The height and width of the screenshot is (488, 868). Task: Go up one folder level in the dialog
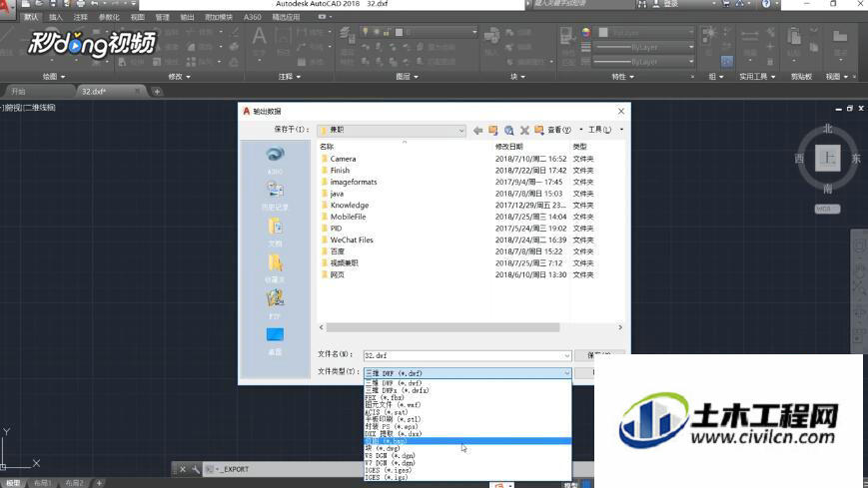[492, 130]
